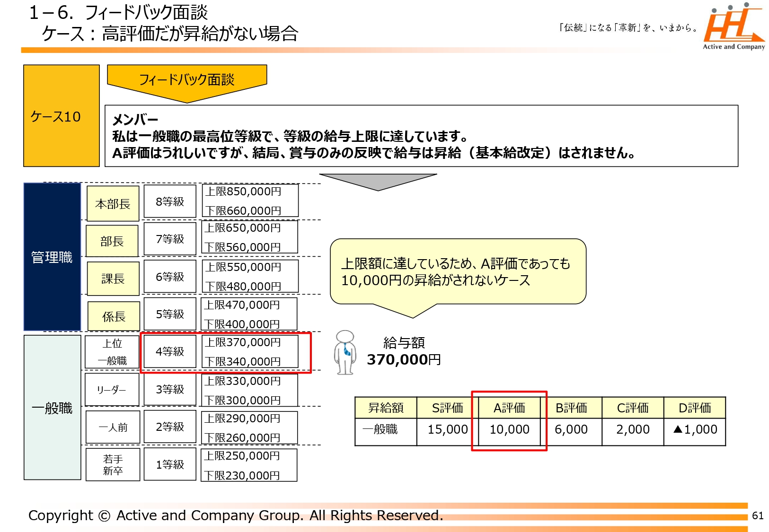The height and width of the screenshot is (532, 769).
Task: Select the 本部長 position box
Action: (113, 204)
